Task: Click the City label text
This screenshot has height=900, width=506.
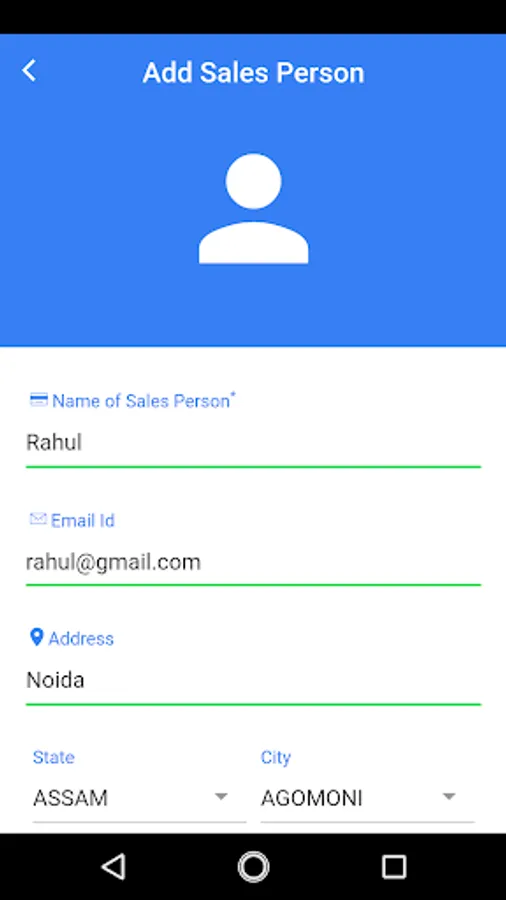Action: [275, 758]
